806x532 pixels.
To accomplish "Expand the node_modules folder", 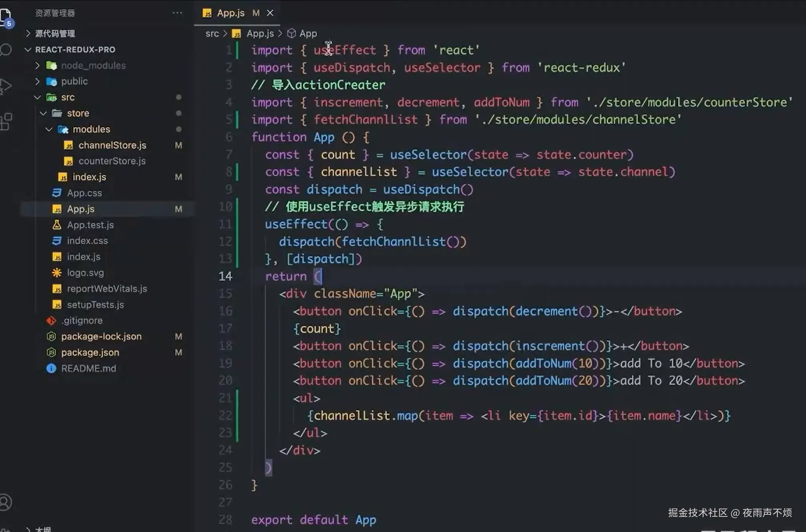I will [x=37, y=66].
